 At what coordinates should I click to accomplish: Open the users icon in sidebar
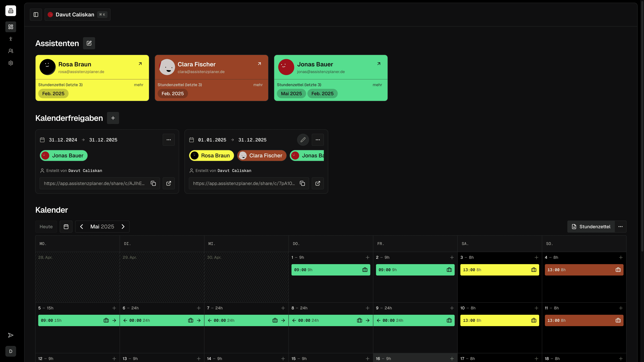(x=11, y=51)
